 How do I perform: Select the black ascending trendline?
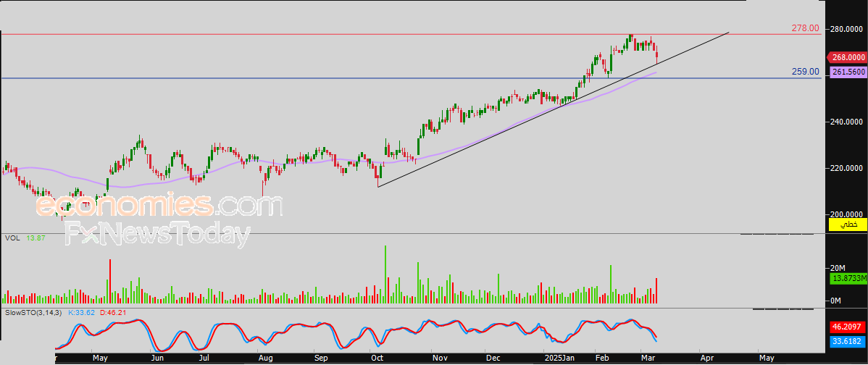click(x=554, y=109)
